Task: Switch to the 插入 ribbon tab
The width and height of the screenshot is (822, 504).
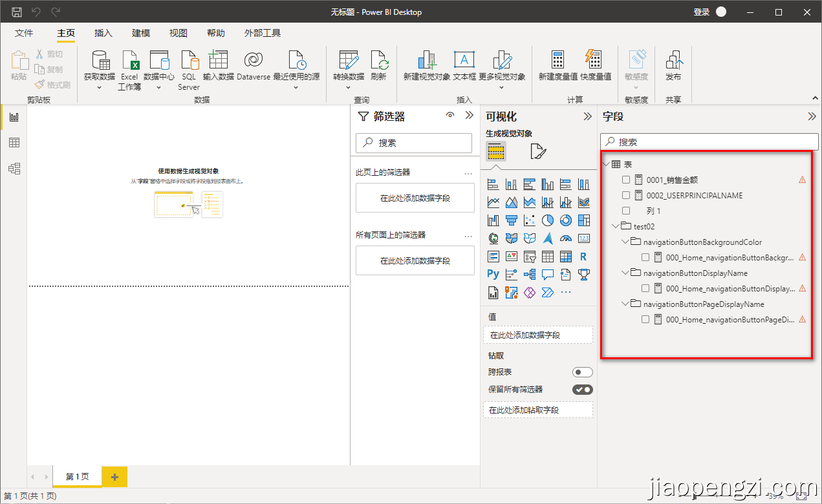Action: (x=103, y=33)
